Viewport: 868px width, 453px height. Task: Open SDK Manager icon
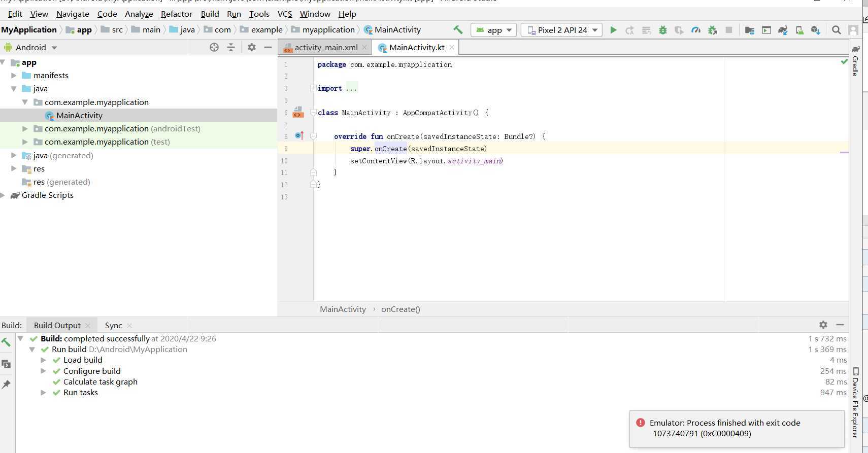click(816, 30)
